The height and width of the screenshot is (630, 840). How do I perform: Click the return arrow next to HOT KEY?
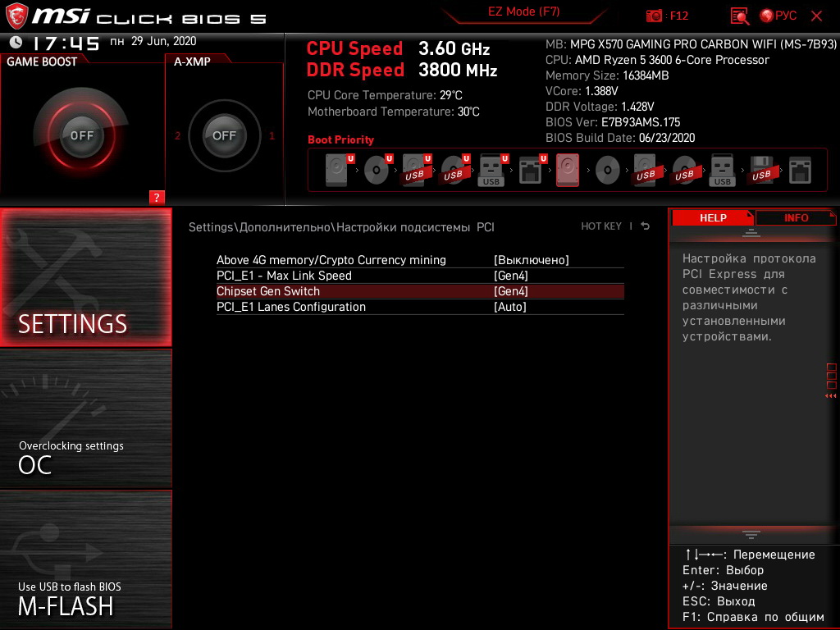pos(645,226)
